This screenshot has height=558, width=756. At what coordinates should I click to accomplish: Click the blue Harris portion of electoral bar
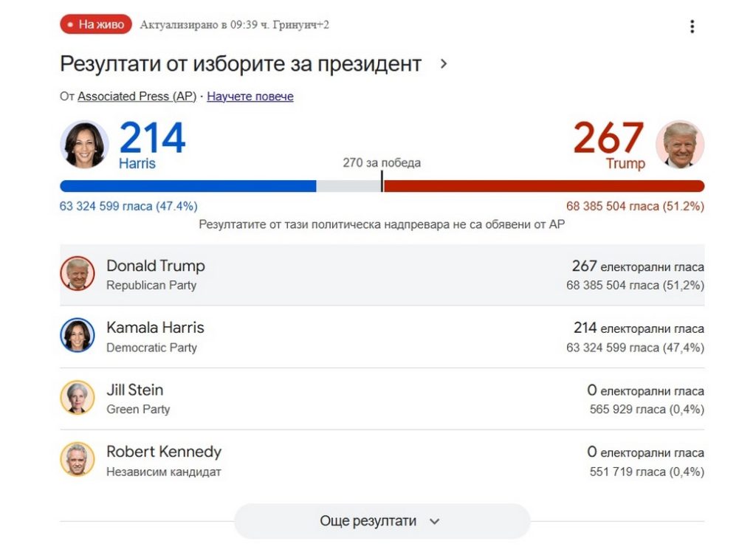point(188,186)
